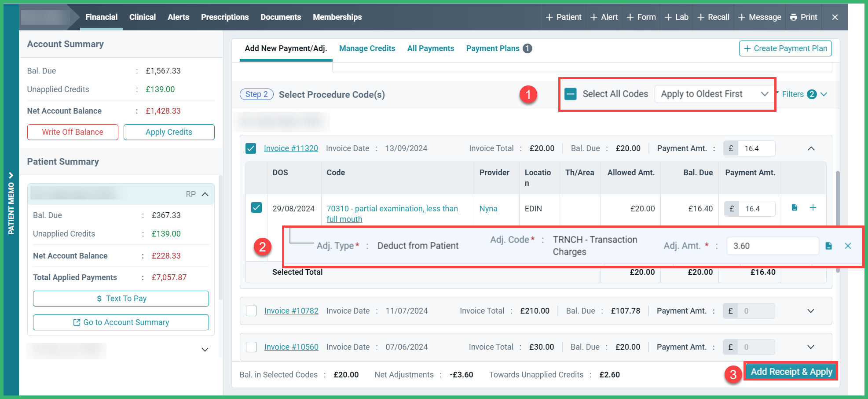Uncheck code row dated 29/08/2024
This screenshot has width=868, height=399.
pyautogui.click(x=256, y=207)
